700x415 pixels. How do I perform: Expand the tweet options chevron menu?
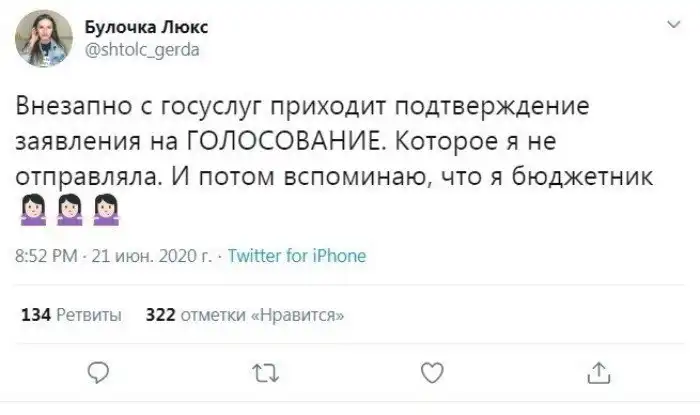(x=663, y=27)
